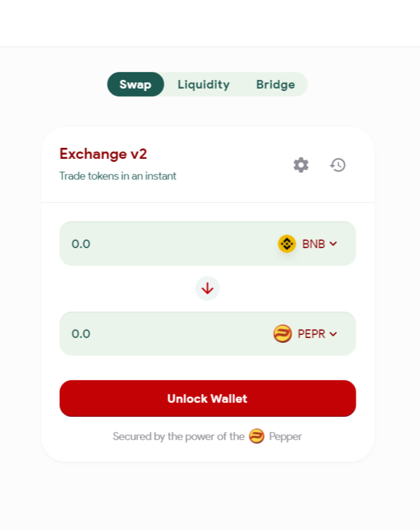Open the recent transactions history icon
The height and width of the screenshot is (530, 420).
[x=338, y=164]
